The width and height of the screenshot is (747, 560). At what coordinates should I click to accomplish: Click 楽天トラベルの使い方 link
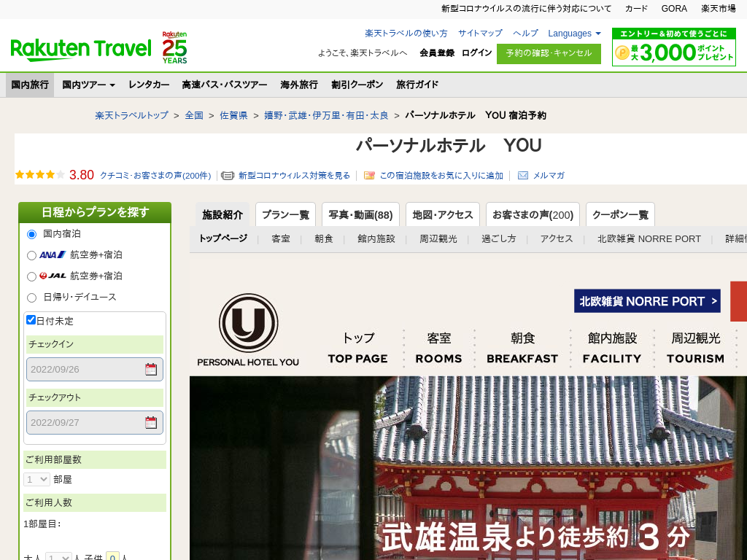click(x=406, y=34)
